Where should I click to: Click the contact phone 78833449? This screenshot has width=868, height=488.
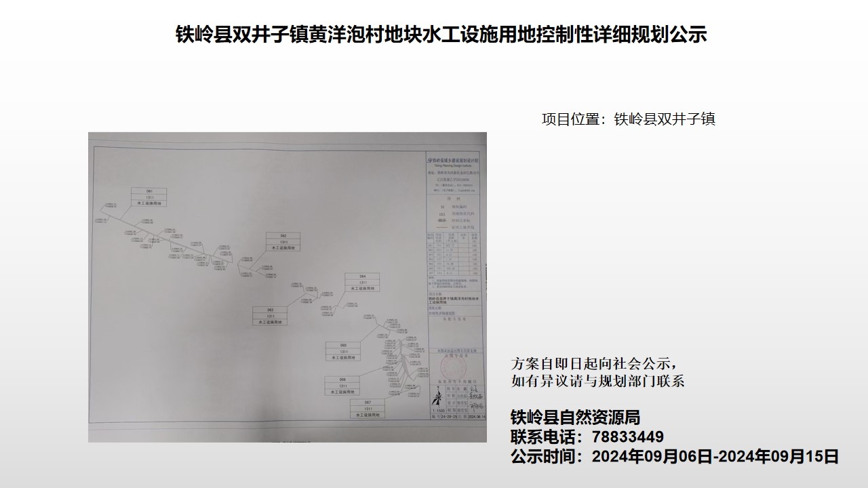point(627,436)
